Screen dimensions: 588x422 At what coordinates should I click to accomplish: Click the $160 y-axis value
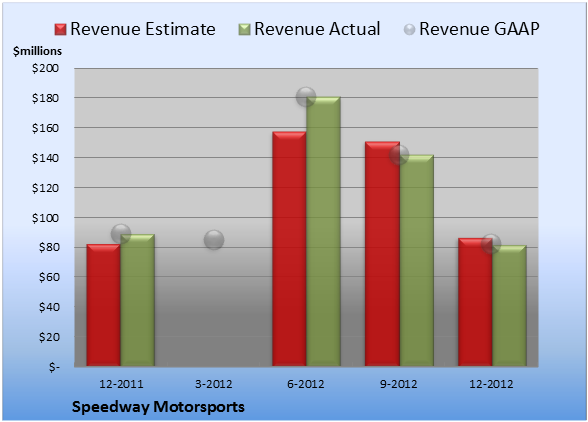pos(45,128)
